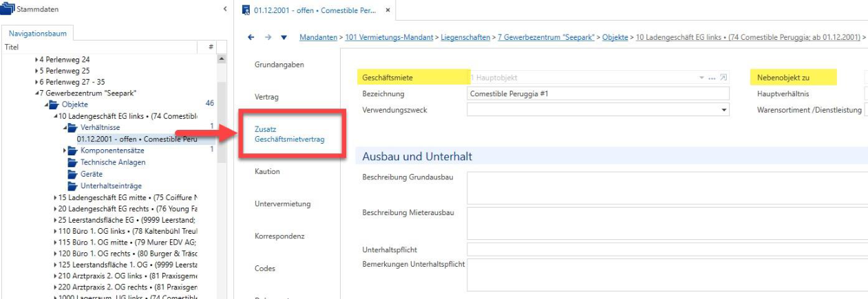Viewport: 868px width, 299px height.
Task: Expand the 110 Büro 1. OG links node
Action: [x=56, y=232]
